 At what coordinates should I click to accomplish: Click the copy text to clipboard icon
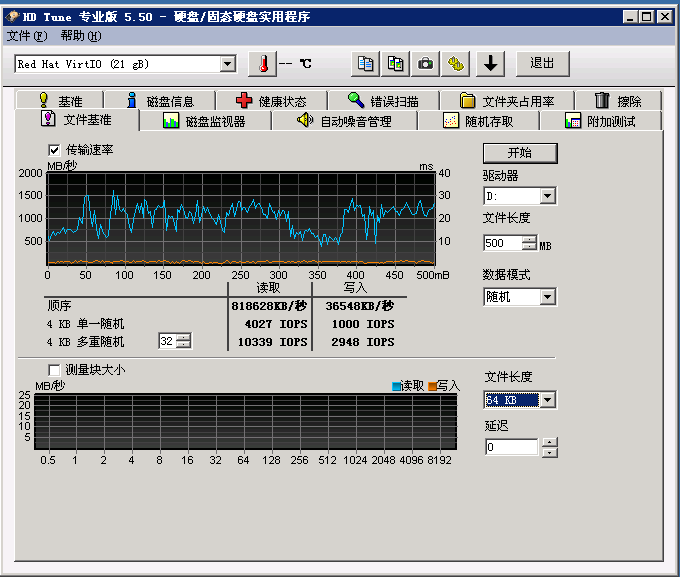tap(366, 63)
